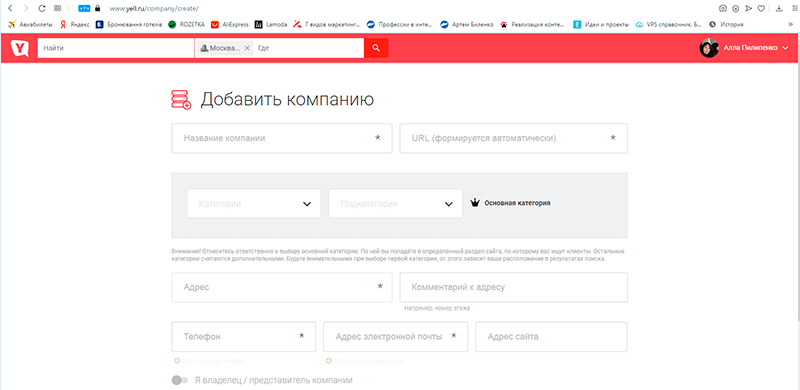This screenshot has width=800, height=390.
Task: Click the ad blocker shield icon
Action: 735,8
